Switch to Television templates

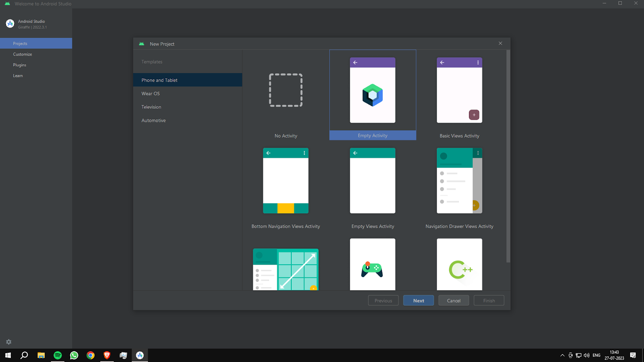point(151,107)
